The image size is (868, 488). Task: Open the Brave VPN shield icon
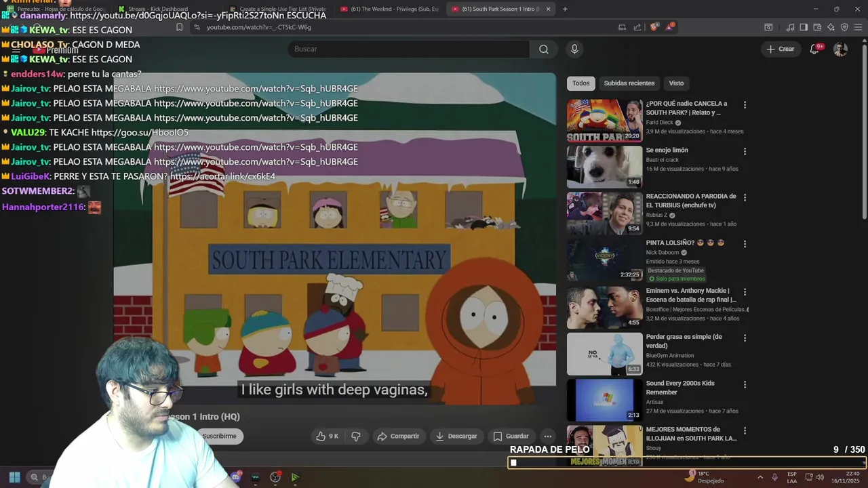844,27
